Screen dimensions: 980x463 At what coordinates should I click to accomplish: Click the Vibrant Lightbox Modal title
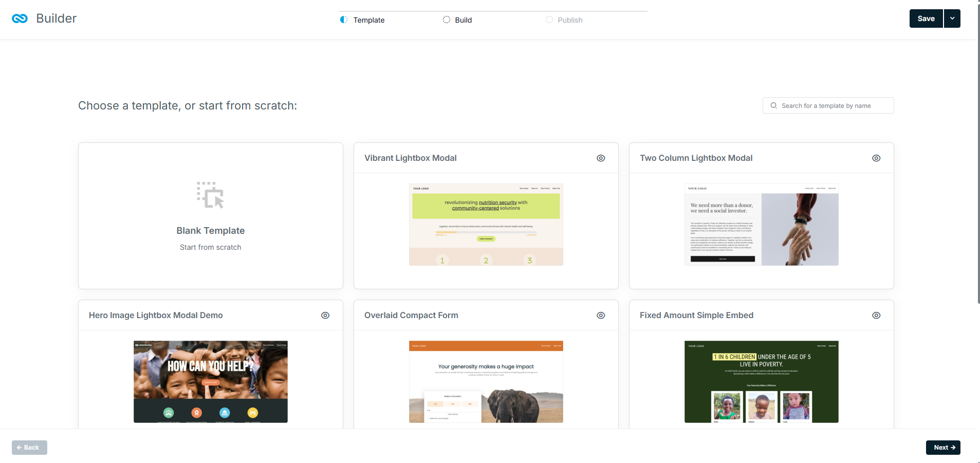(410, 158)
